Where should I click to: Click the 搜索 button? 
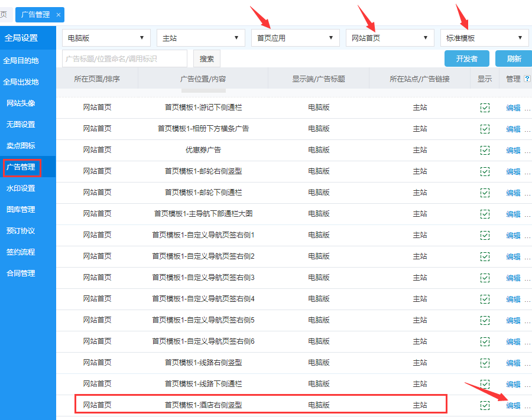[x=207, y=59]
